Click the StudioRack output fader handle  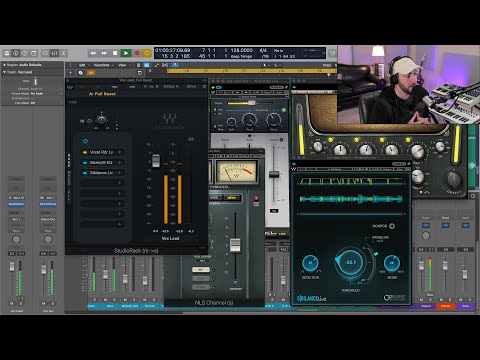156,161
